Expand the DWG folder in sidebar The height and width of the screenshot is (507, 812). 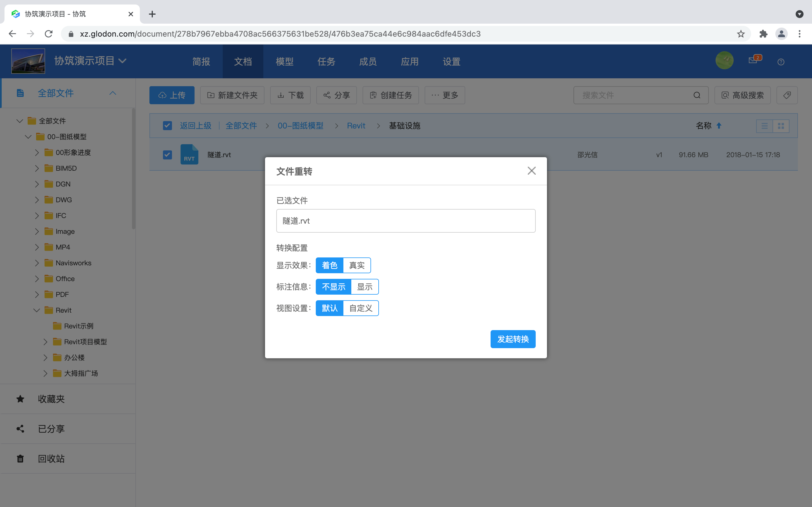click(x=37, y=199)
